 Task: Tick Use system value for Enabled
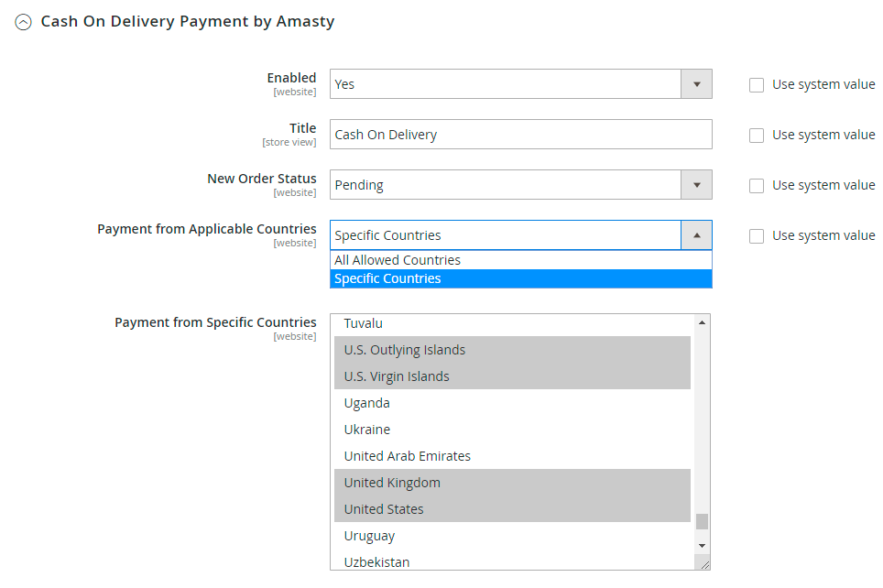click(x=757, y=85)
